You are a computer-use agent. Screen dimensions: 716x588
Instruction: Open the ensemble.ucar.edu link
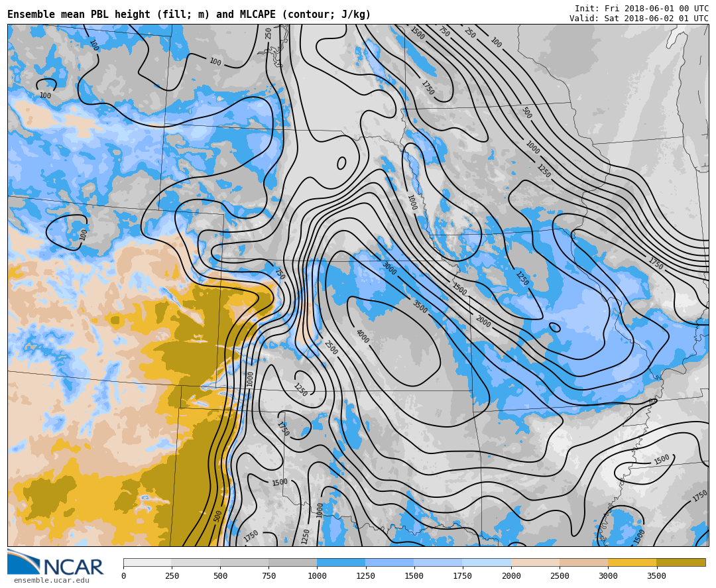click(x=51, y=581)
